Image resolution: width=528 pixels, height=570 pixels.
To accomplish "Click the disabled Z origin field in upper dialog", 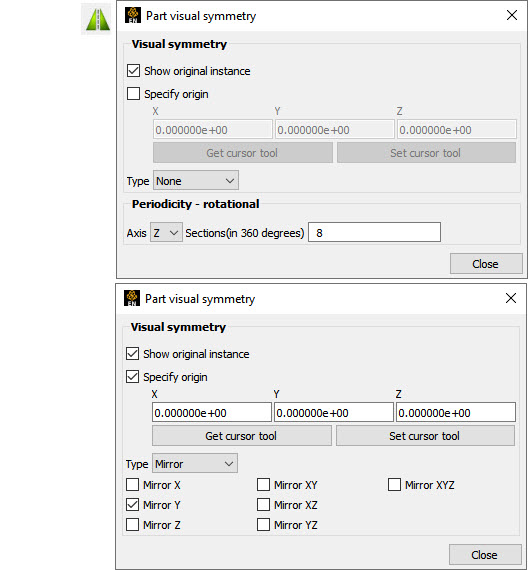I will click(457, 129).
